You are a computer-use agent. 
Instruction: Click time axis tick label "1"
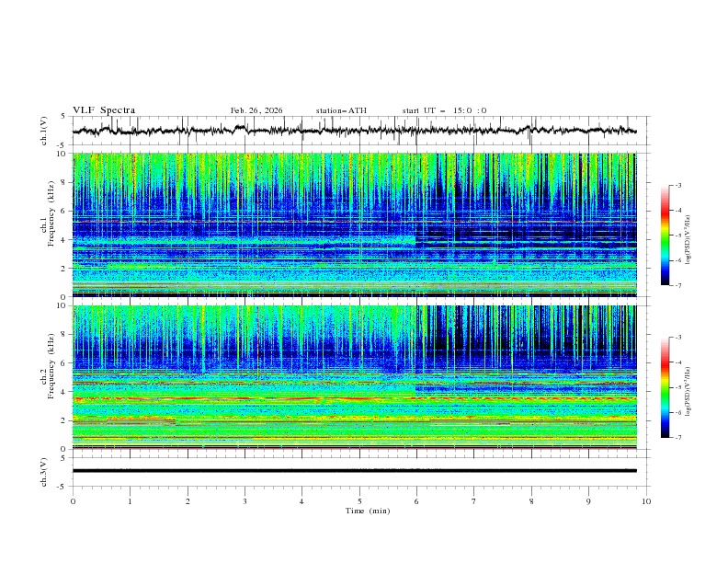131,501
